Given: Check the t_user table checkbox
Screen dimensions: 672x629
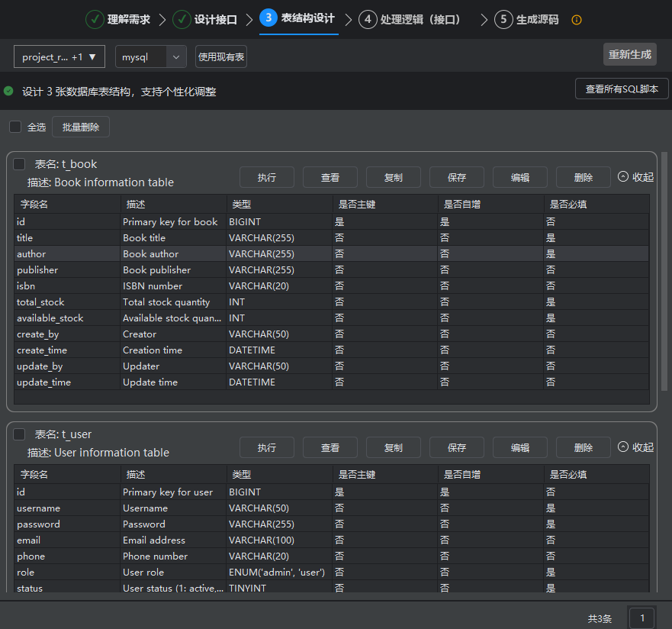Looking at the screenshot, I should pos(20,434).
